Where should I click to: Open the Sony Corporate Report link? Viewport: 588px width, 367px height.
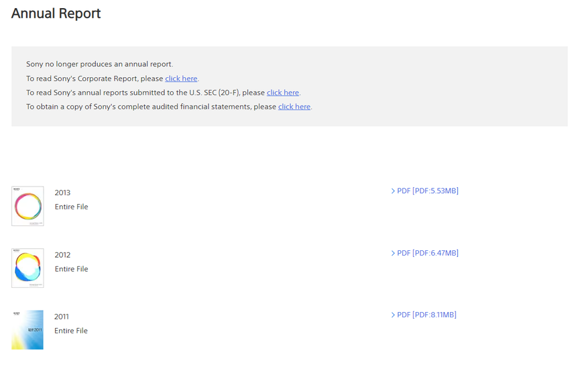pos(181,78)
